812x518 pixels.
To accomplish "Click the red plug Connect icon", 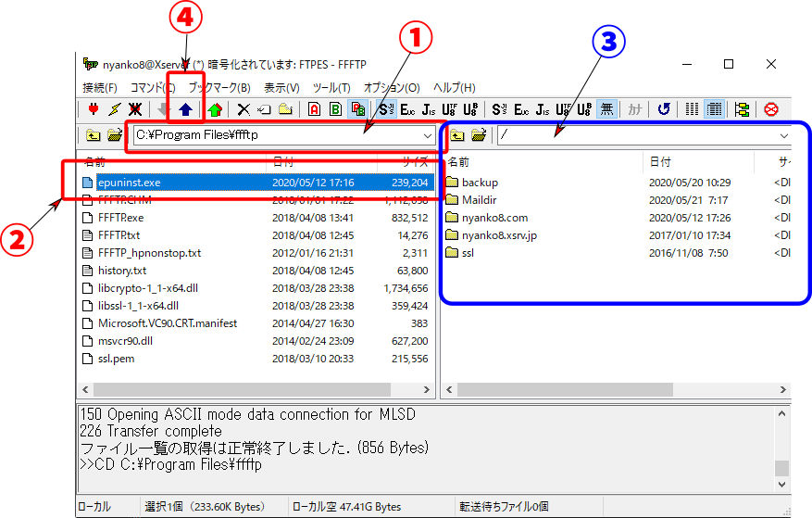I will [94, 109].
